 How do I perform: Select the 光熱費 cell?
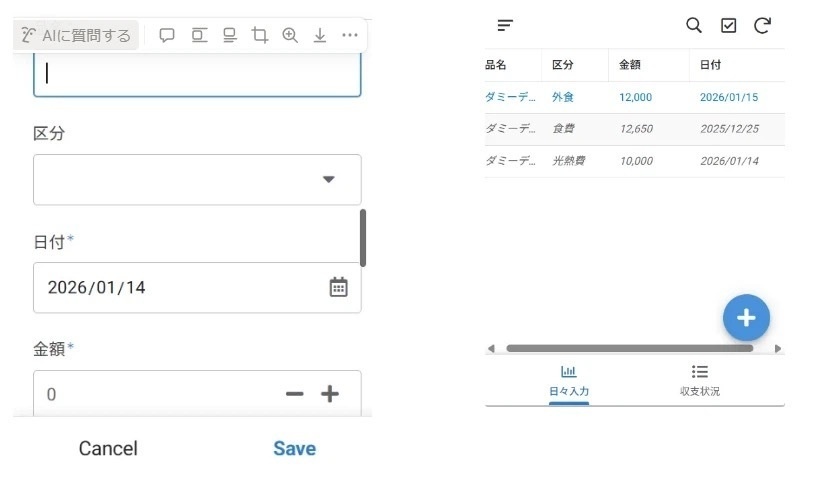tap(569, 161)
